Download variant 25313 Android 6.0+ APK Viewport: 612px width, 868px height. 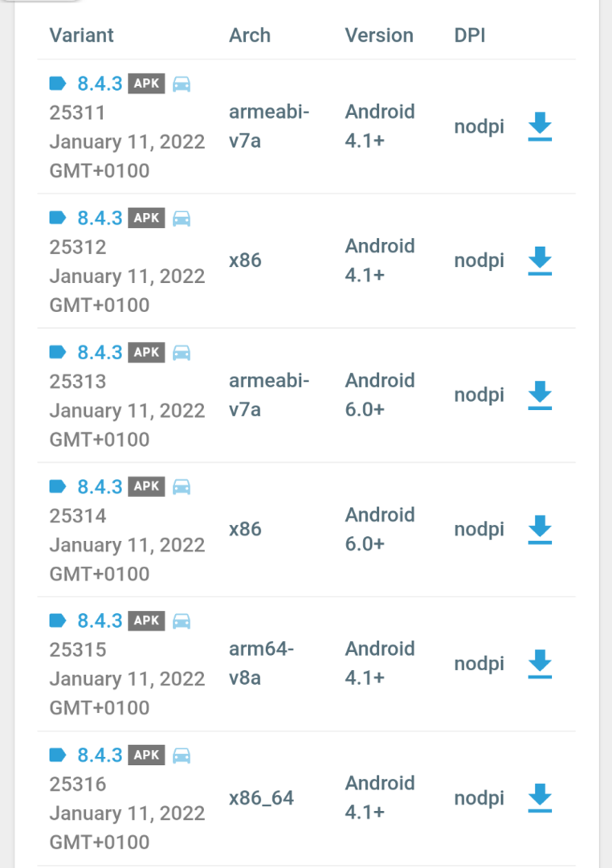(x=540, y=395)
